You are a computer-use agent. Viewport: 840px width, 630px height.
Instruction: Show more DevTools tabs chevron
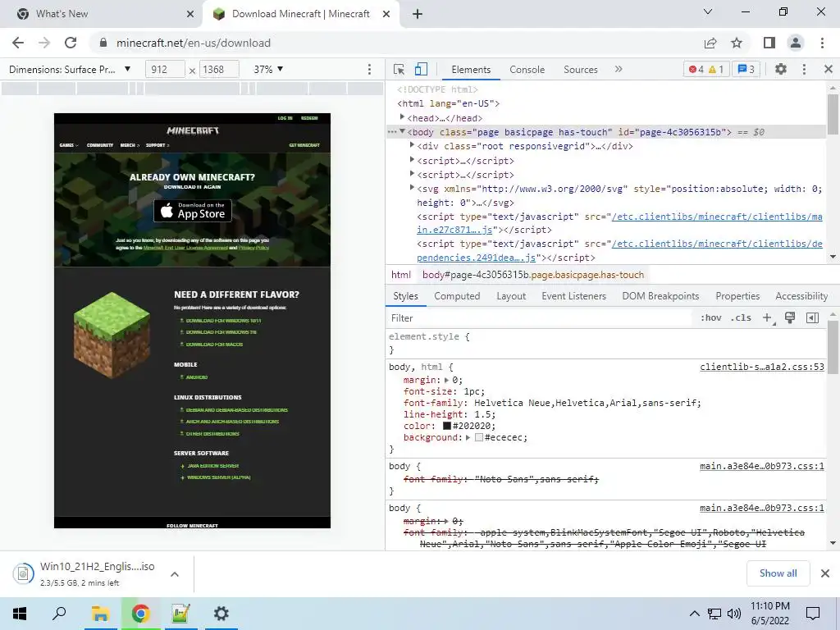[x=619, y=69]
